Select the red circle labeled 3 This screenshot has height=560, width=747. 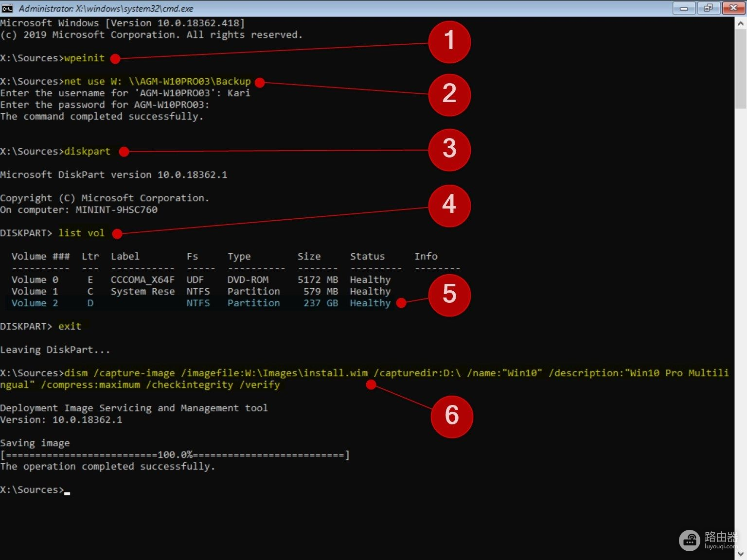click(449, 149)
